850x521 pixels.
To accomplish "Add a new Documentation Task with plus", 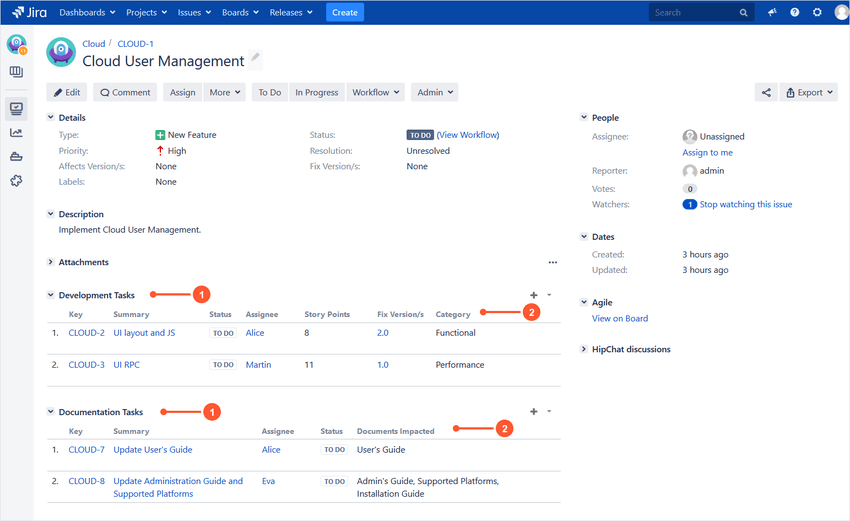I will (x=534, y=411).
